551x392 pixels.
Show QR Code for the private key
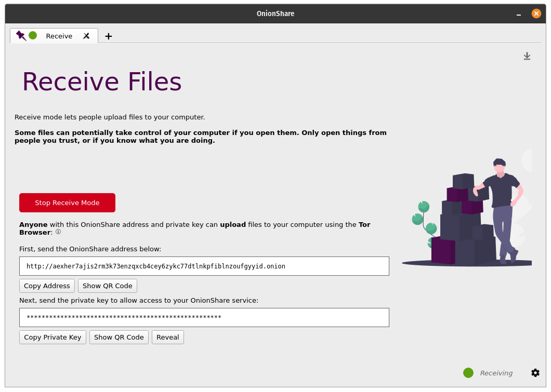119,337
